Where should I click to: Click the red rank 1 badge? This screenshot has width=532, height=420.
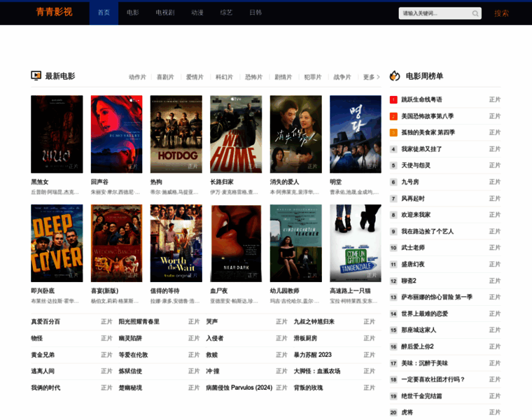pos(393,99)
